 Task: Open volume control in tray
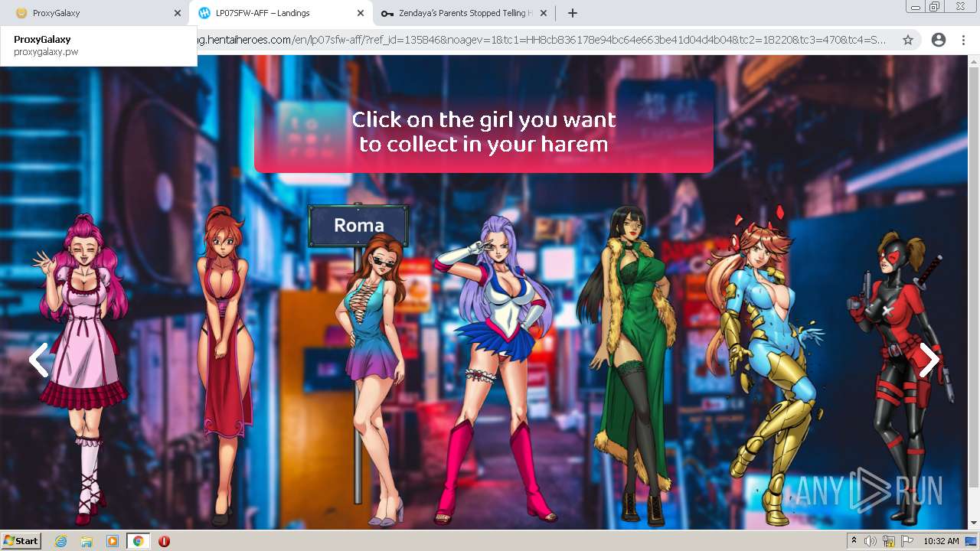pyautogui.click(x=871, y=541)
